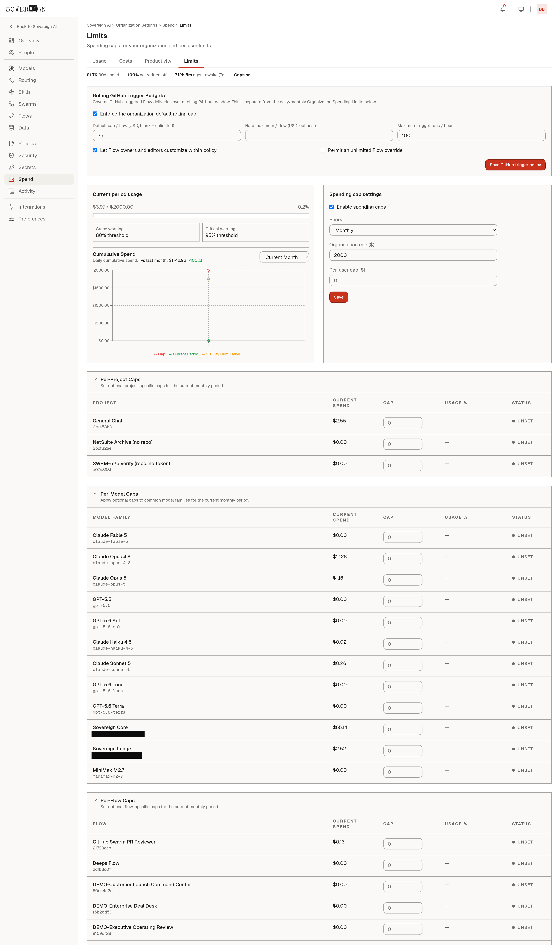Click the 'GPT-5.6 Sol' model family name

tap(106, 621)
